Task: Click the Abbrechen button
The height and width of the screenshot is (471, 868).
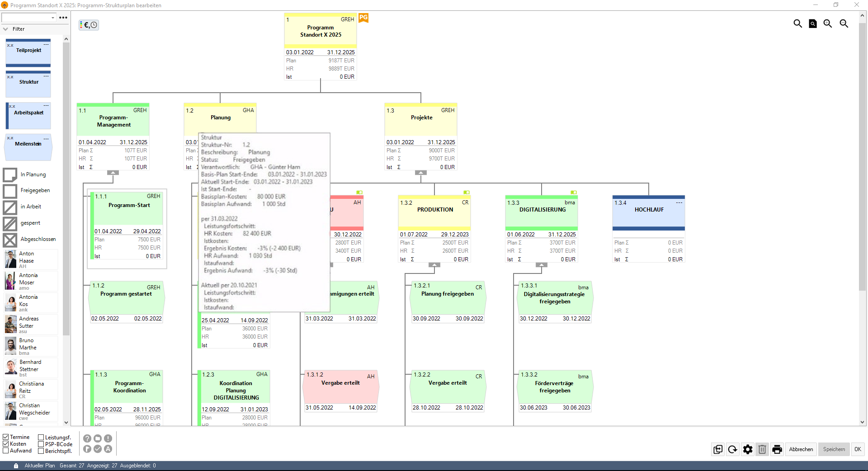Action: click(x=801, y=449)
